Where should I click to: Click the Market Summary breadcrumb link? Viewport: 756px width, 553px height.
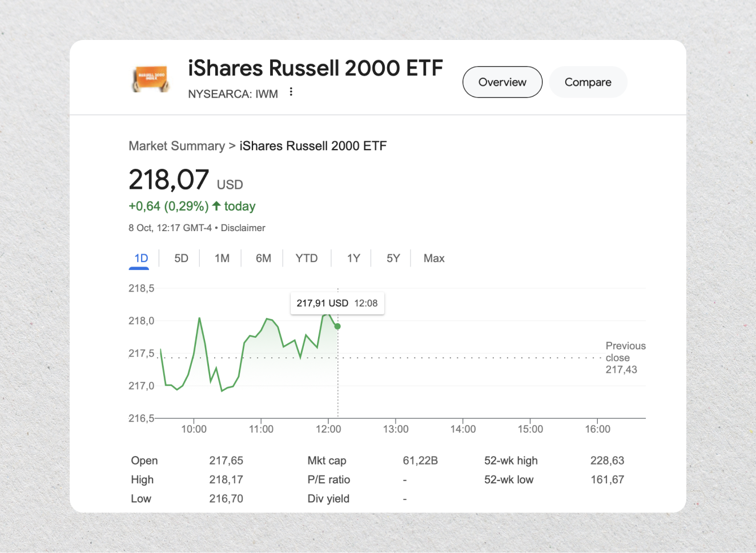[x=176, y=146]
